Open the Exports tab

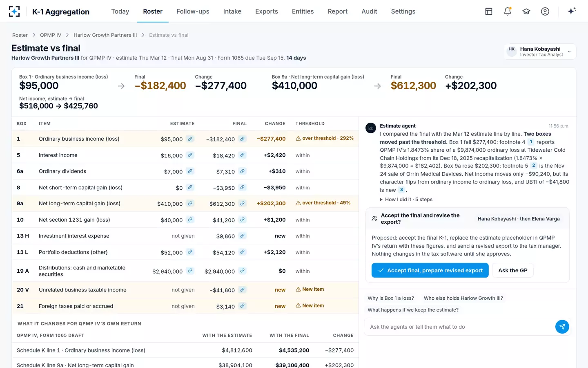[x=267, y=11]
